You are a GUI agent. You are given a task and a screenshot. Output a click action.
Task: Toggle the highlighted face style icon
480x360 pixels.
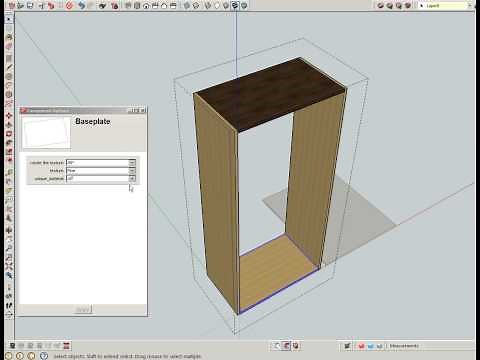[235, 5]
